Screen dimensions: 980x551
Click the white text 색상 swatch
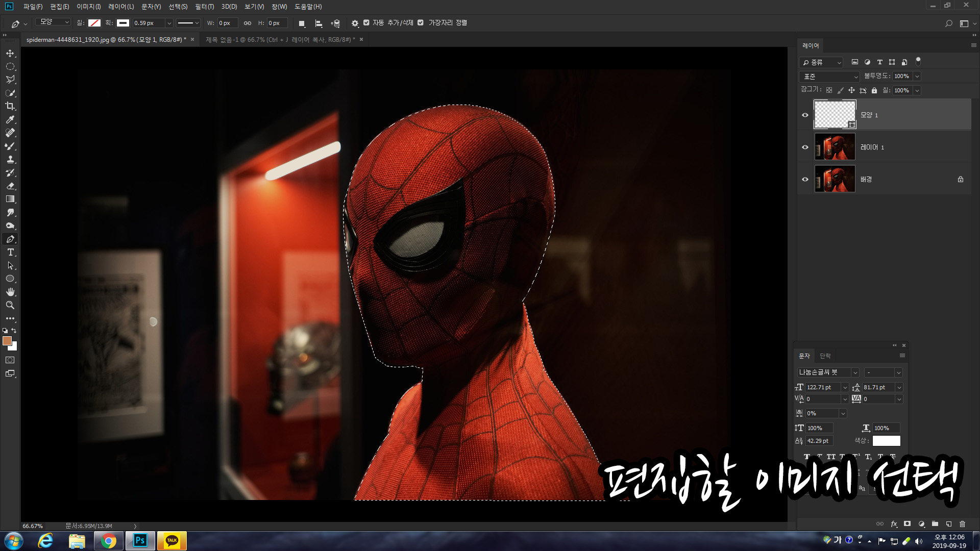[886, 441]
